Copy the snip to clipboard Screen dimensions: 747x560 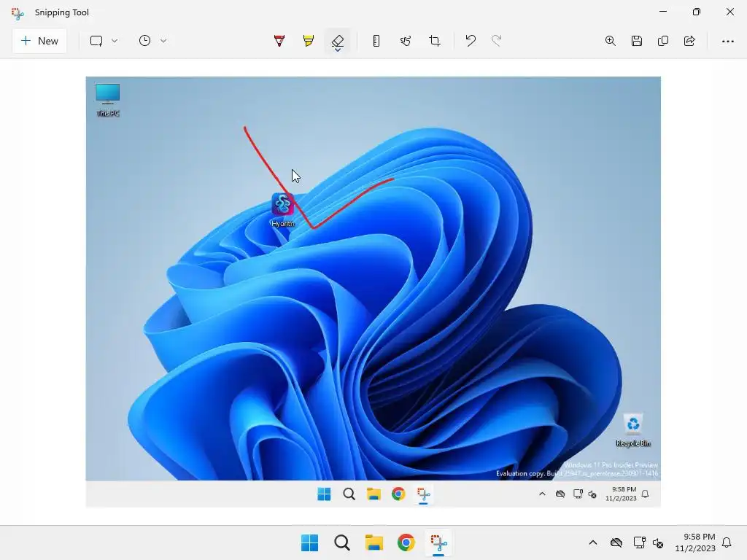click(663, 41)
